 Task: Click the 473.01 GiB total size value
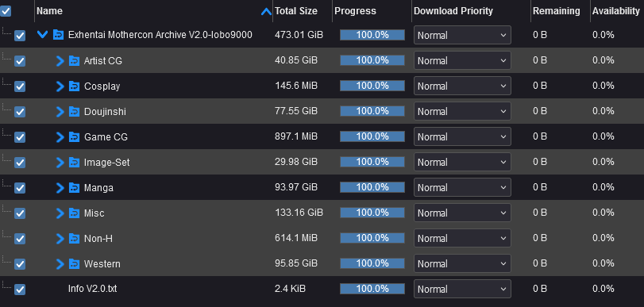(x=299, y=35)
